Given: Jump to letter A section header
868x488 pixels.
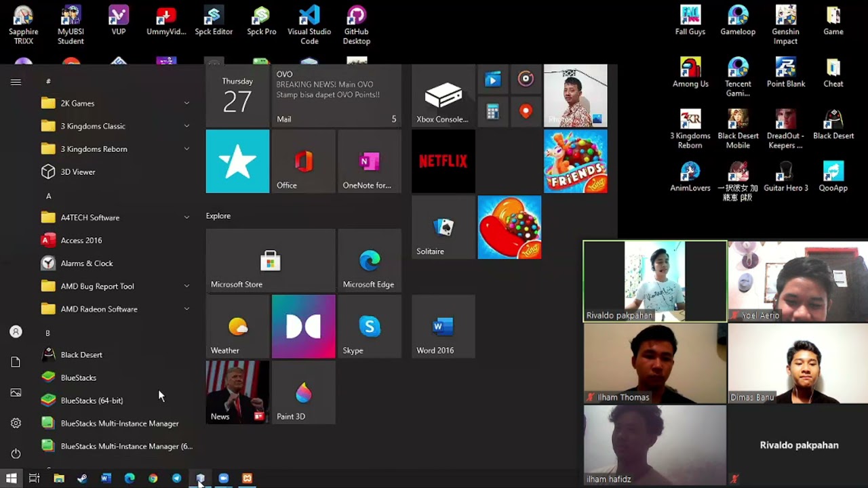Looking at the screenshot, I should coord(48,196).
